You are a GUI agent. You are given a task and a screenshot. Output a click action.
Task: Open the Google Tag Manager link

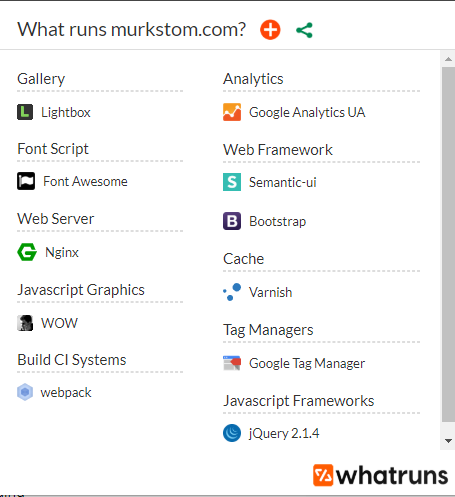[x=307, y=363]
